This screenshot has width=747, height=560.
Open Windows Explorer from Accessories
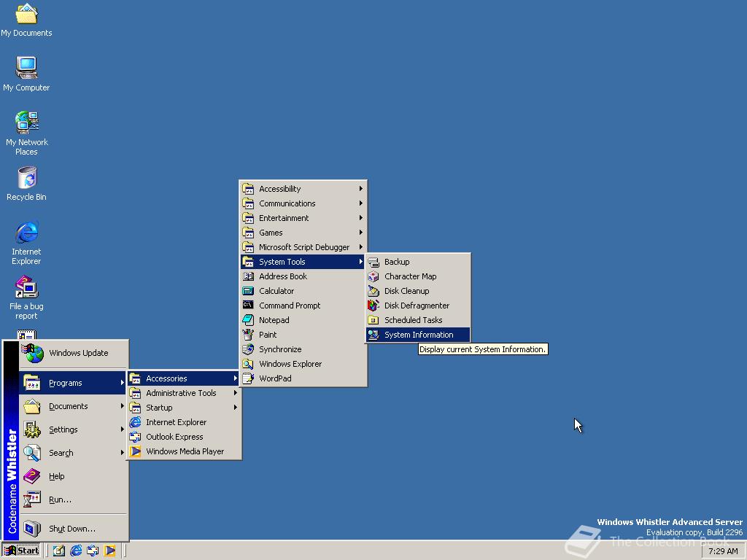(303, 364)
